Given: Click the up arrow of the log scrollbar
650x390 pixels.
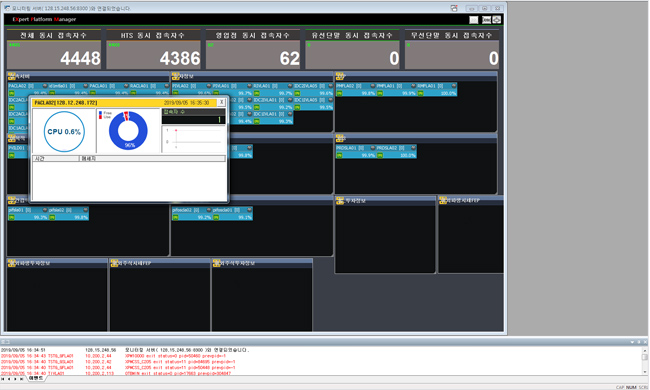Looking at the screenshot, I should tap(645, 350).
